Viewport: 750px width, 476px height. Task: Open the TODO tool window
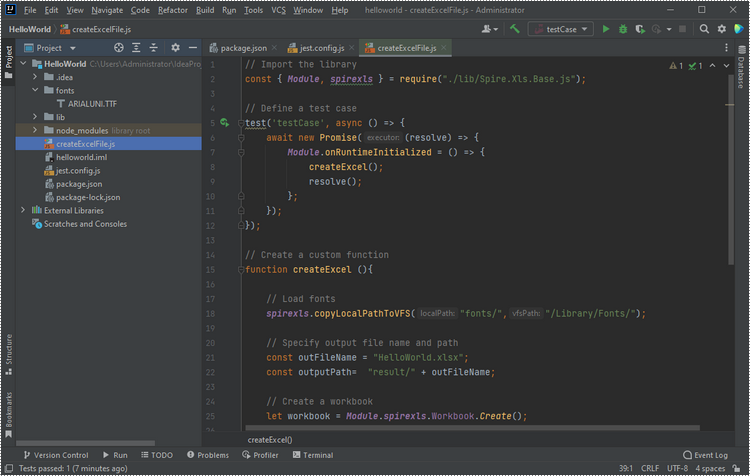157,455
